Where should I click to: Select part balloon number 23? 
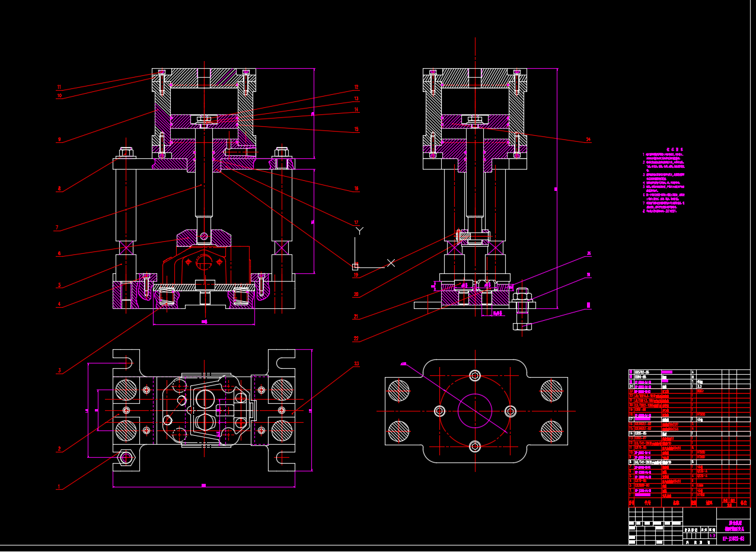[x=356, y=363]
